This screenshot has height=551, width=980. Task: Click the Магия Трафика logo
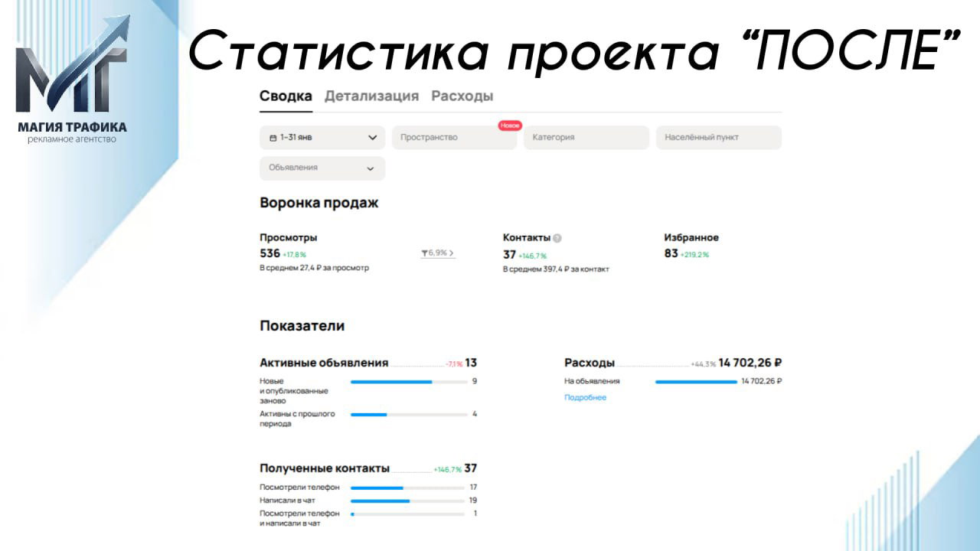(x=73, y=80)
